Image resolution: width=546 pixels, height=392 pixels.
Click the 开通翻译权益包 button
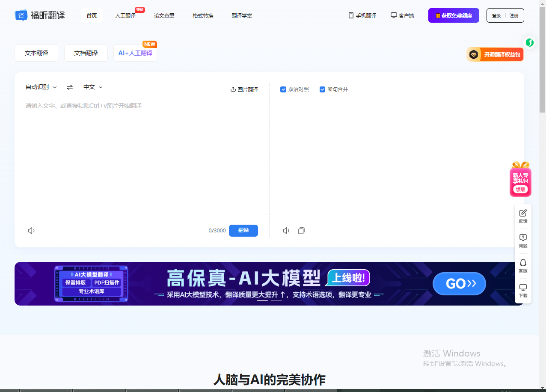tap(495, 54)
